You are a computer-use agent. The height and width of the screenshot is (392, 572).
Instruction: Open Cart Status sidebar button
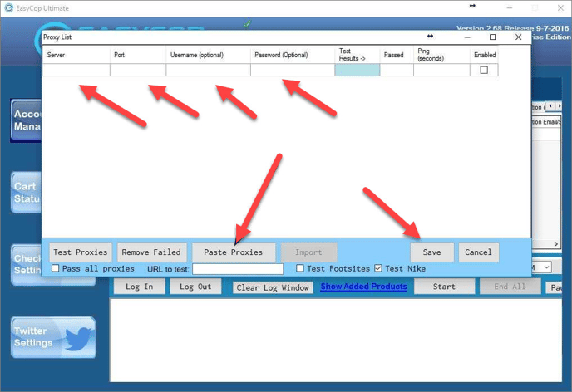27,193
